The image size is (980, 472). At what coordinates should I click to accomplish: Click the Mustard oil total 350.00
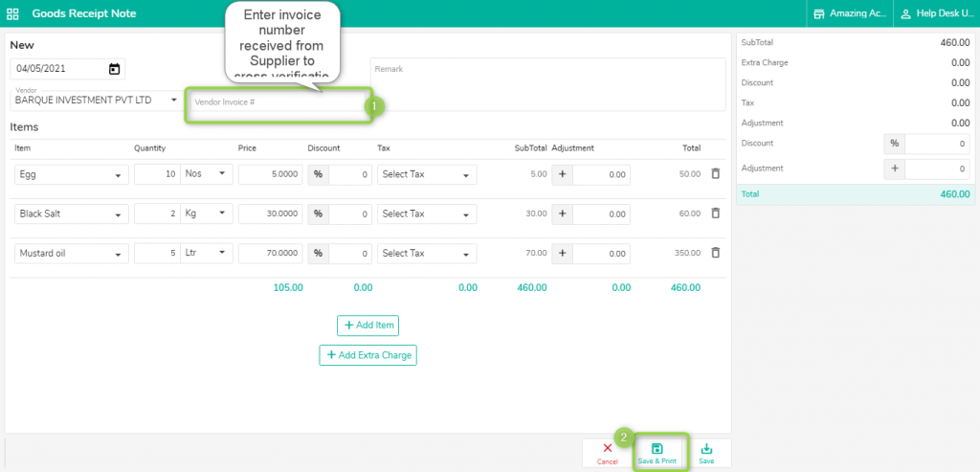(687, 253)
